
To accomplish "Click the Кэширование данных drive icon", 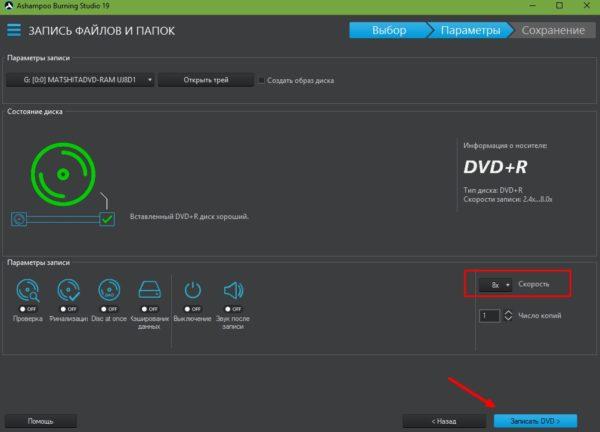I will coord(150,290).
